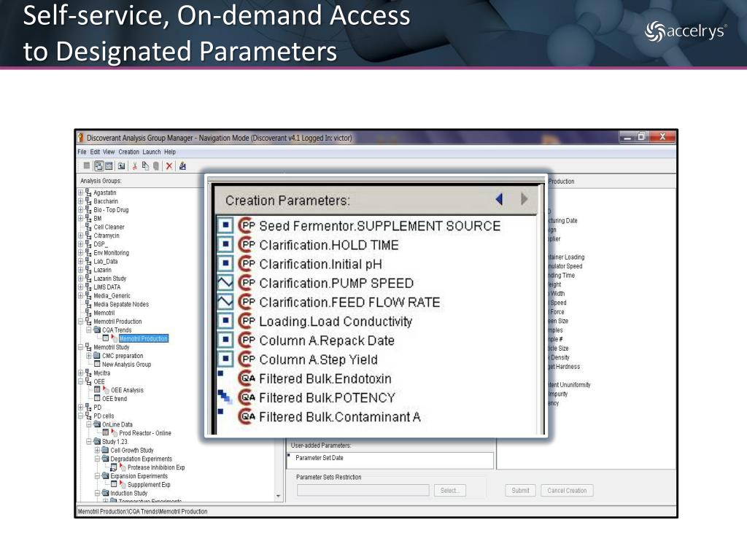Click the Submit button
This screenshot has height=560, width=747.
point(520,491)
